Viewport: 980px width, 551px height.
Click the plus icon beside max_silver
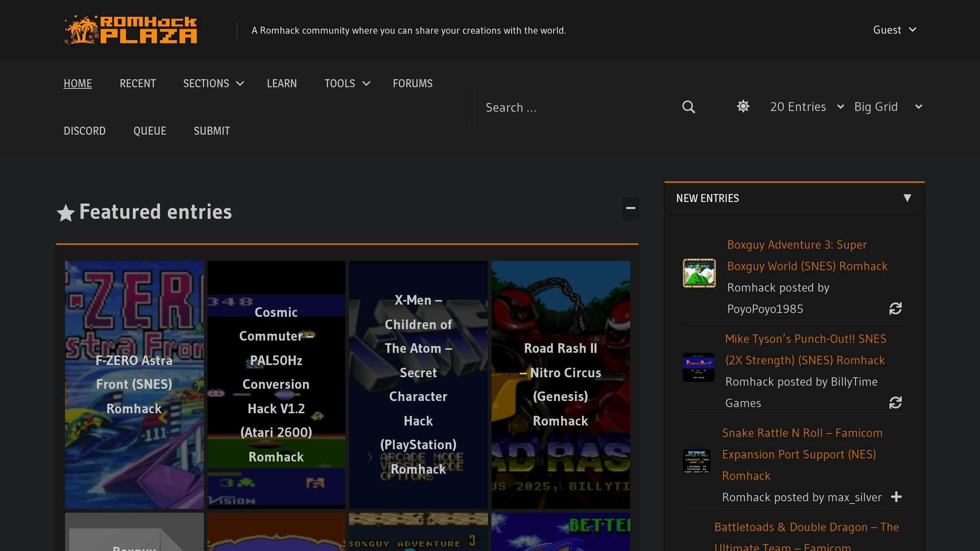click(x=896, y=497)
